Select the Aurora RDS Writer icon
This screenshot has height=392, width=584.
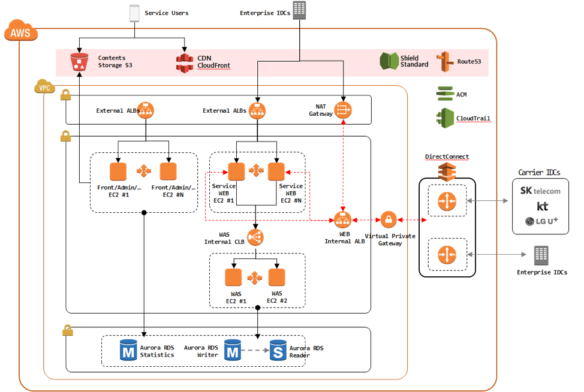click(x=233, y=350)
